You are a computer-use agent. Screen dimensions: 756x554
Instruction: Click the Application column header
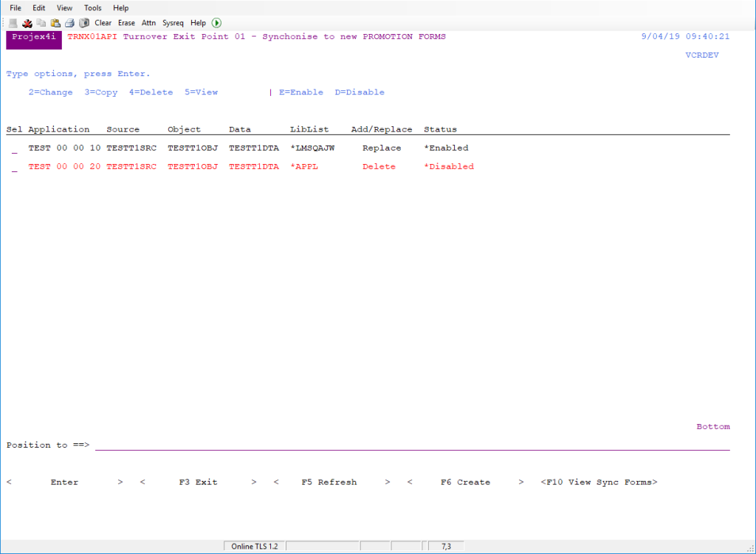59,129
